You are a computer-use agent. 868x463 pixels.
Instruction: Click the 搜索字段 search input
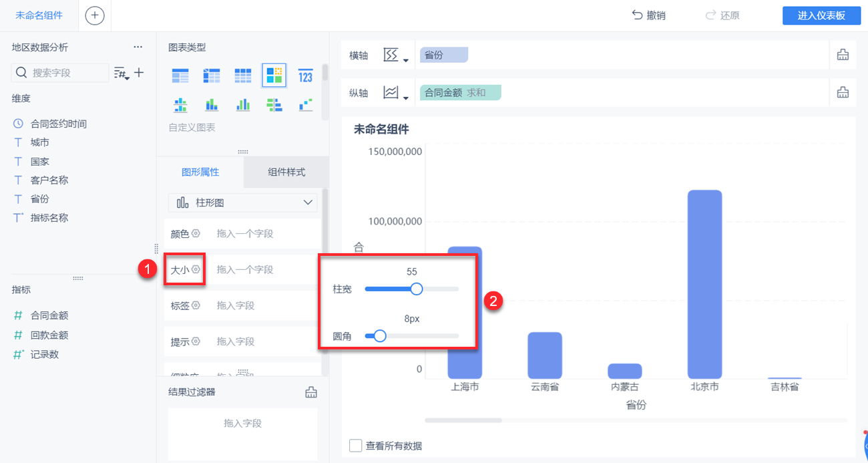pos(60,73)
